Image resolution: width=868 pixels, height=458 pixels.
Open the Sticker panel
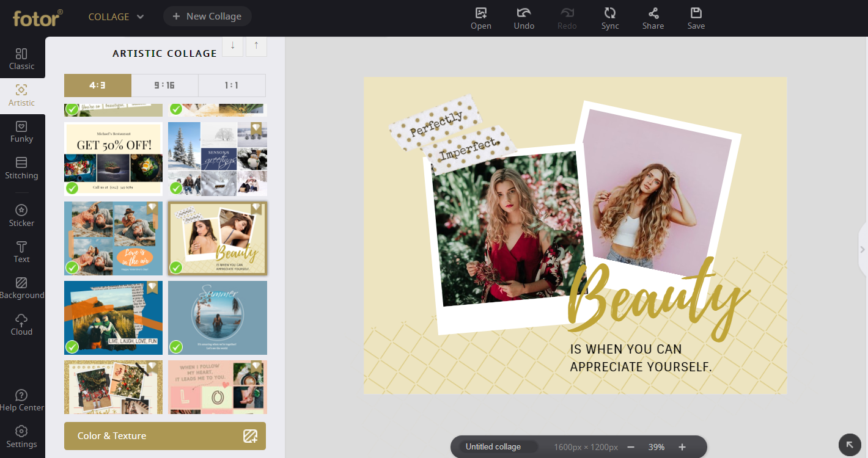pyautogui.click(x=21, y=216)
